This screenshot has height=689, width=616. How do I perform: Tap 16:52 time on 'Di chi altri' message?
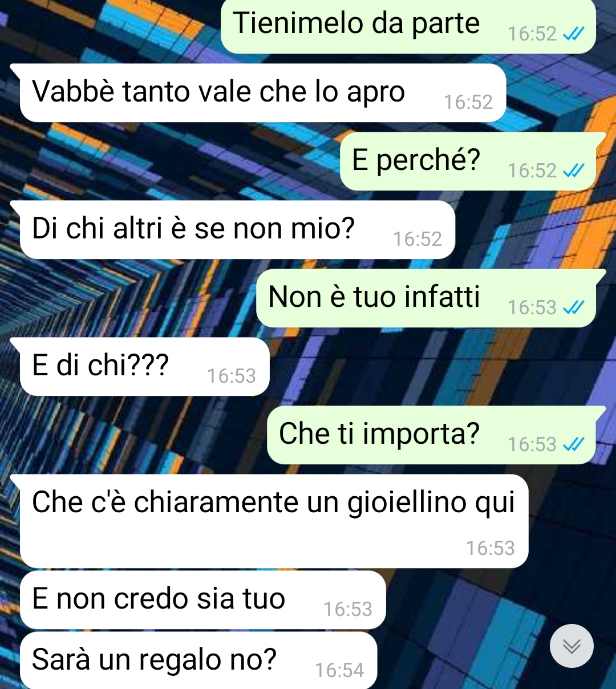[x=418, y=239]
